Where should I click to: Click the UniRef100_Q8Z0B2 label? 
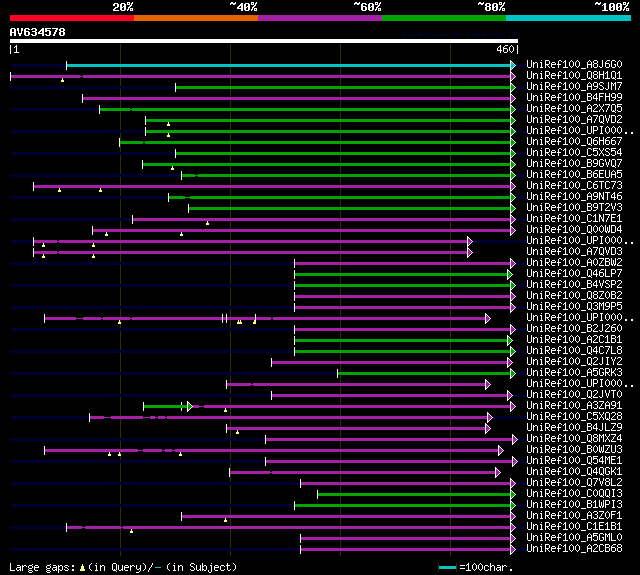pos(574,296)
